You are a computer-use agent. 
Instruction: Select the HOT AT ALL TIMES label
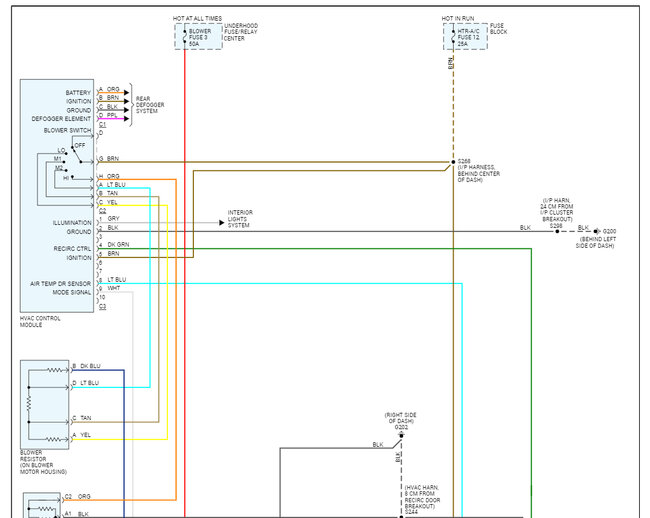coord(197,19)
